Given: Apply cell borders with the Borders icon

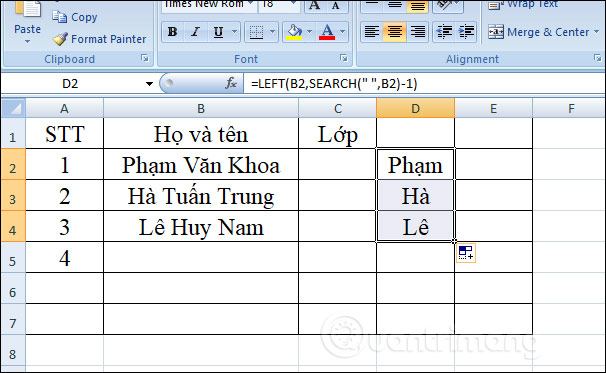Looking at the screenshot, I should pyautogui.click(x=256, y=32).
